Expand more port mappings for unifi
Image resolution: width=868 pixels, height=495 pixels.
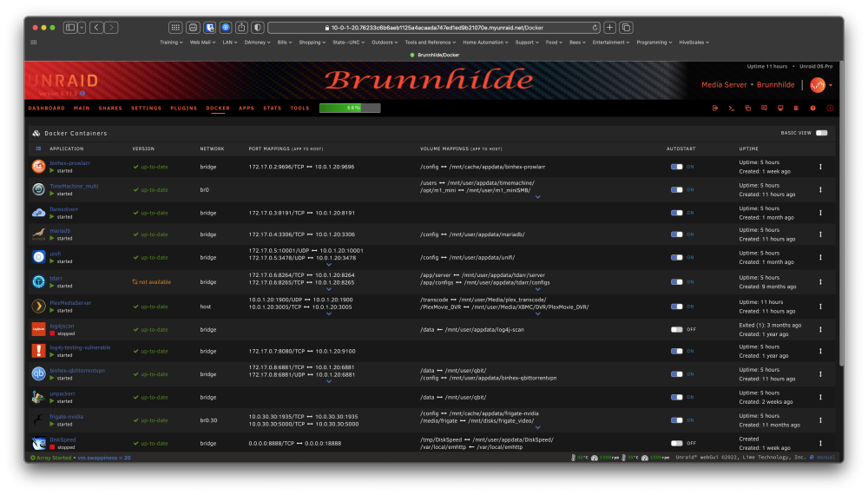click(329, 265)
